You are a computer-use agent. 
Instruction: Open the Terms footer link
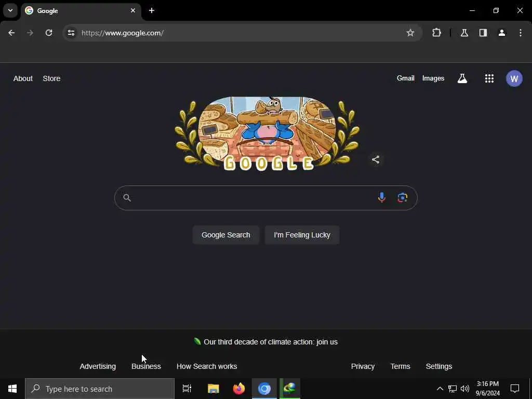tap(401, 366)
